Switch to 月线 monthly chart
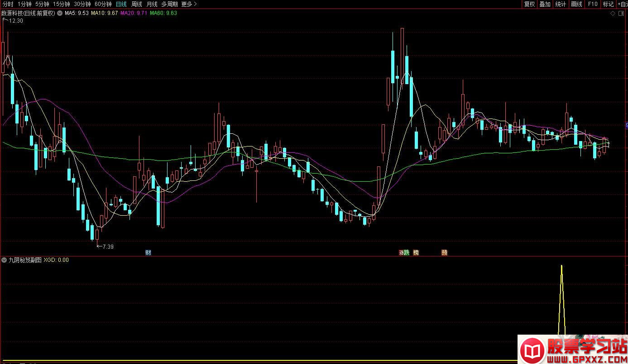The image size is (628, 364). click(152, 4)
